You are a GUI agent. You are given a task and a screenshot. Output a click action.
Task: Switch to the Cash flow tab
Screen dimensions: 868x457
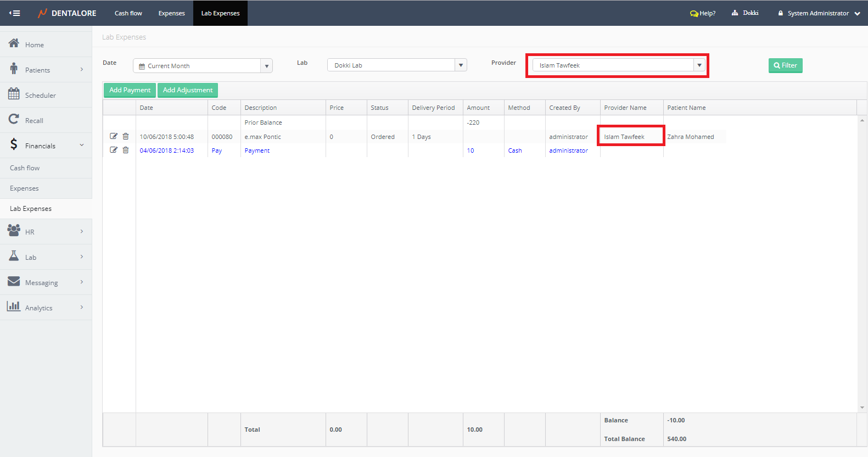128,13
